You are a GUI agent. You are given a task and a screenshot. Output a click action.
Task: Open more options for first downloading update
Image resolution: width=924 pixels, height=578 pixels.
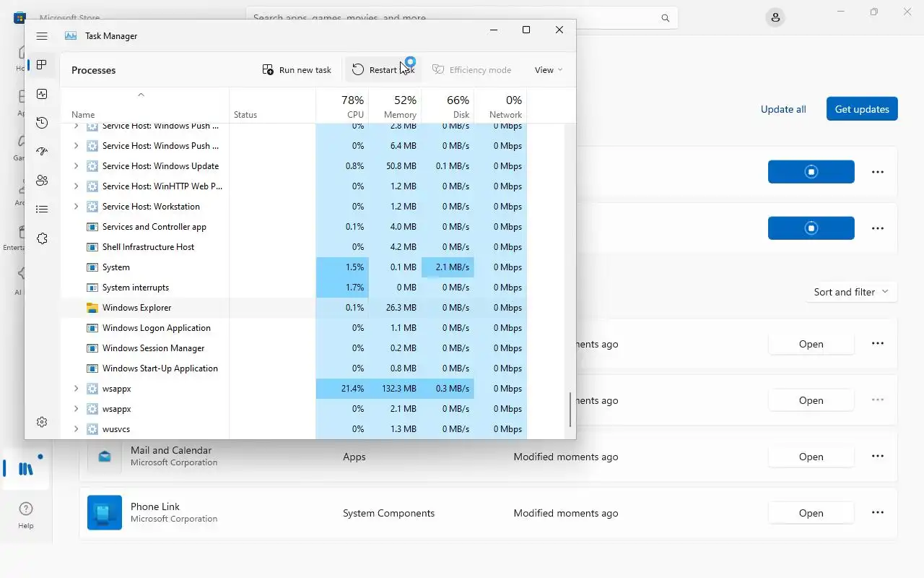pos(878,172)
